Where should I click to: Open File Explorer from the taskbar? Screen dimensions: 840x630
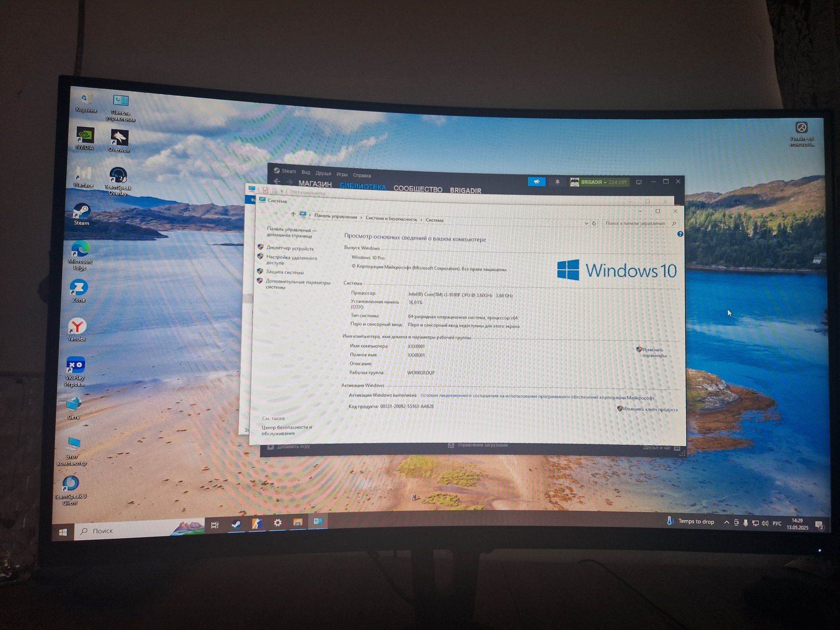pos(298,522)
